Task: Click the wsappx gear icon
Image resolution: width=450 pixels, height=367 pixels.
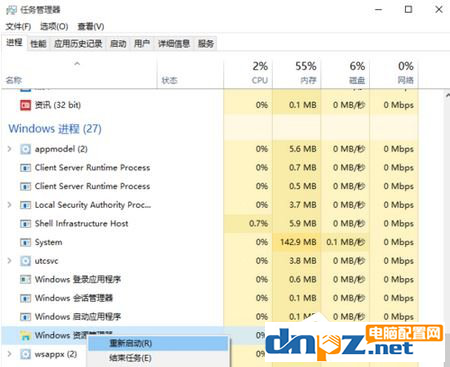Action: [25, 354]
